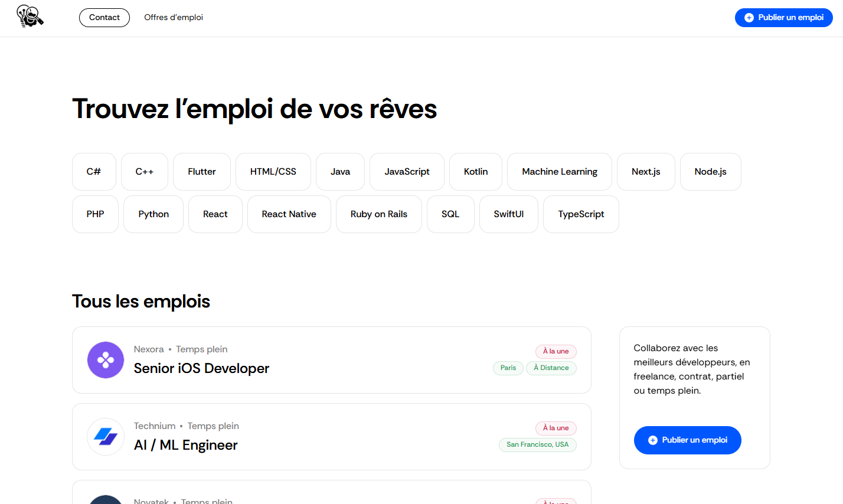
Task: Click Publier un emploi in the header
Action: pos(784,18)
